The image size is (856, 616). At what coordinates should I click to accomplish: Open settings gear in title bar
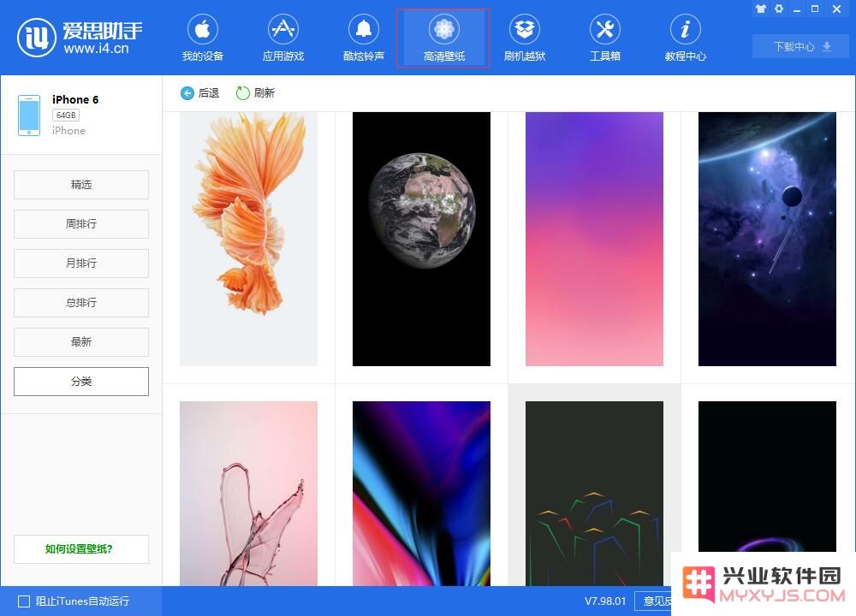tap(779, 9)
